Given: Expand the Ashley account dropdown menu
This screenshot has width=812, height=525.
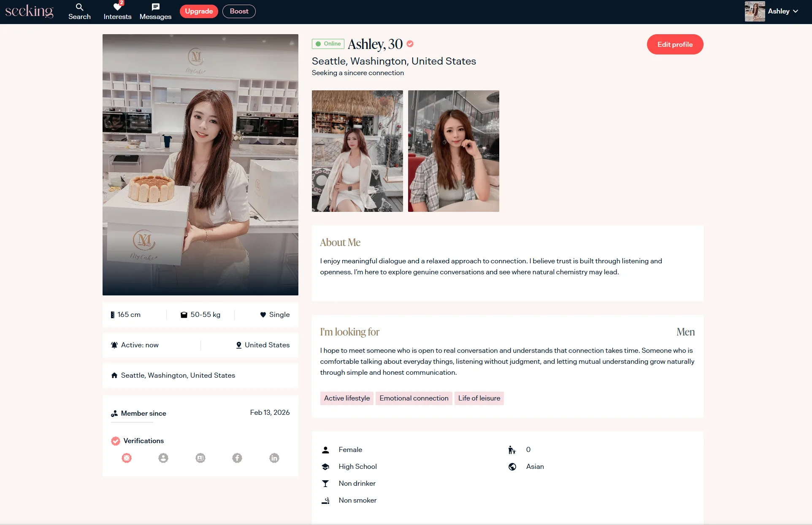Looking at the screenshot, I should (x=796, y=11).
